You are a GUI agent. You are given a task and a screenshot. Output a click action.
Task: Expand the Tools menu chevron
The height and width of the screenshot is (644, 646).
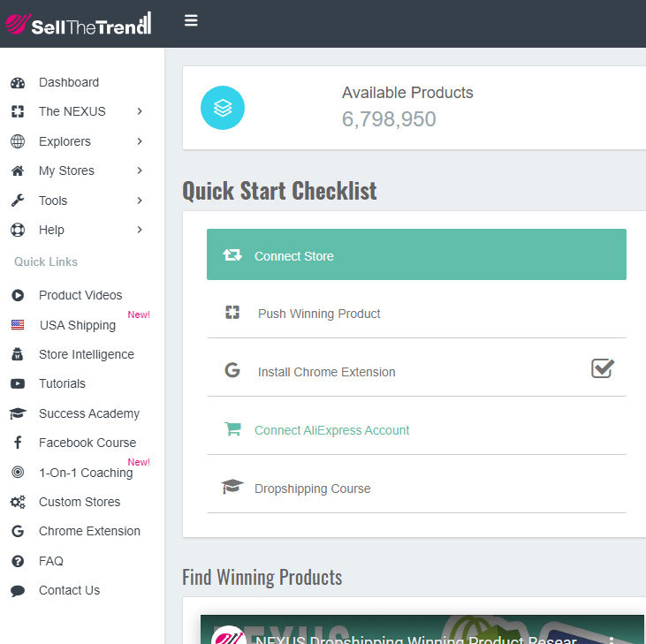(x=140, y=201)
